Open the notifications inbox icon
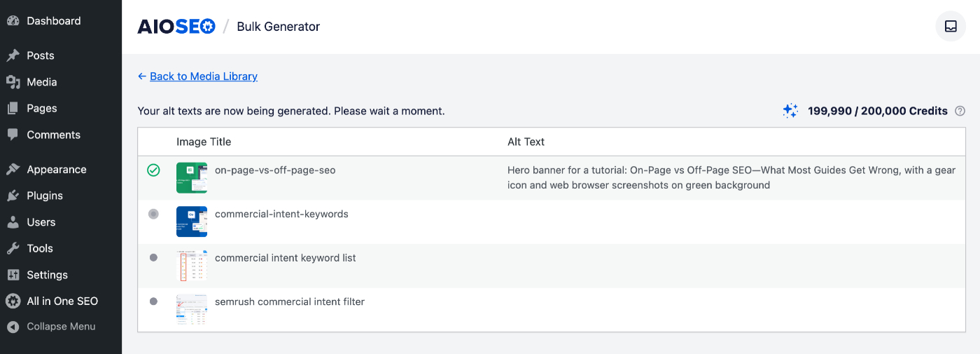 coord(951,27)
